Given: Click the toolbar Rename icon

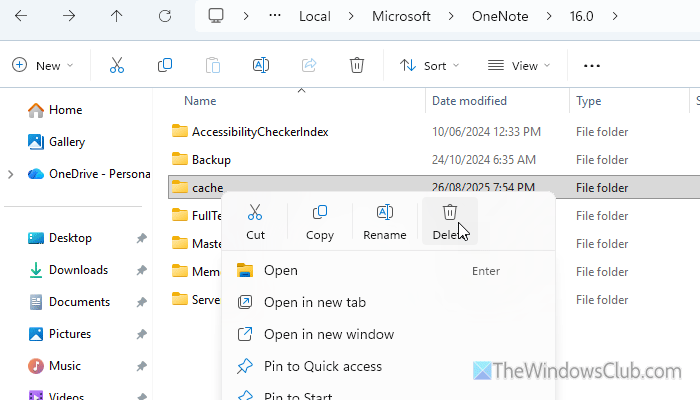Looking at the screenshot, I should (261, 65).
